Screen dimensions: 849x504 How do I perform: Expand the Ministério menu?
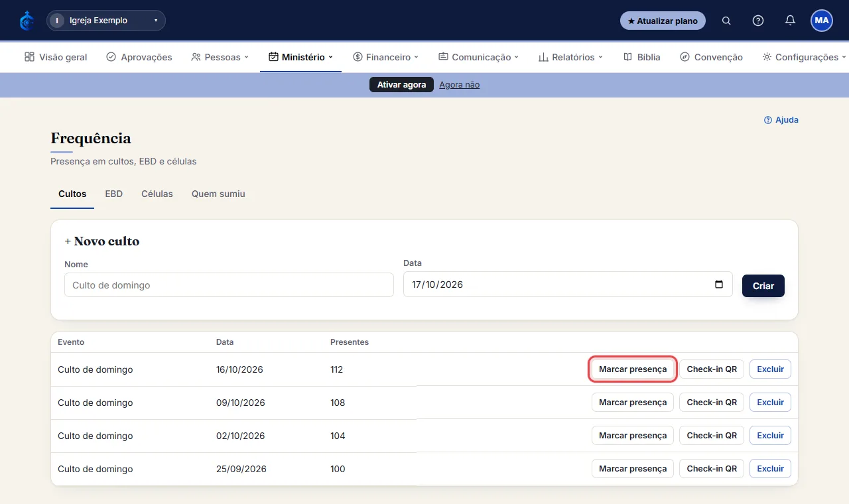[300, 57]
